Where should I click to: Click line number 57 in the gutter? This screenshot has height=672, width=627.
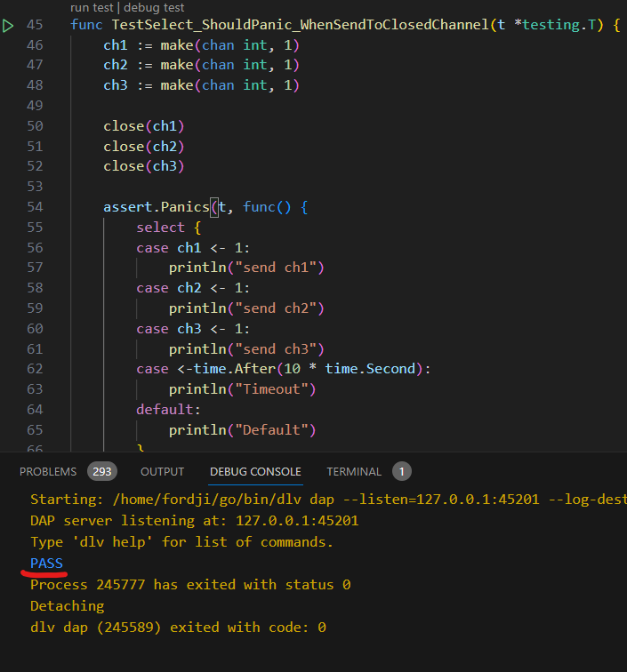[x=35, y=268]
